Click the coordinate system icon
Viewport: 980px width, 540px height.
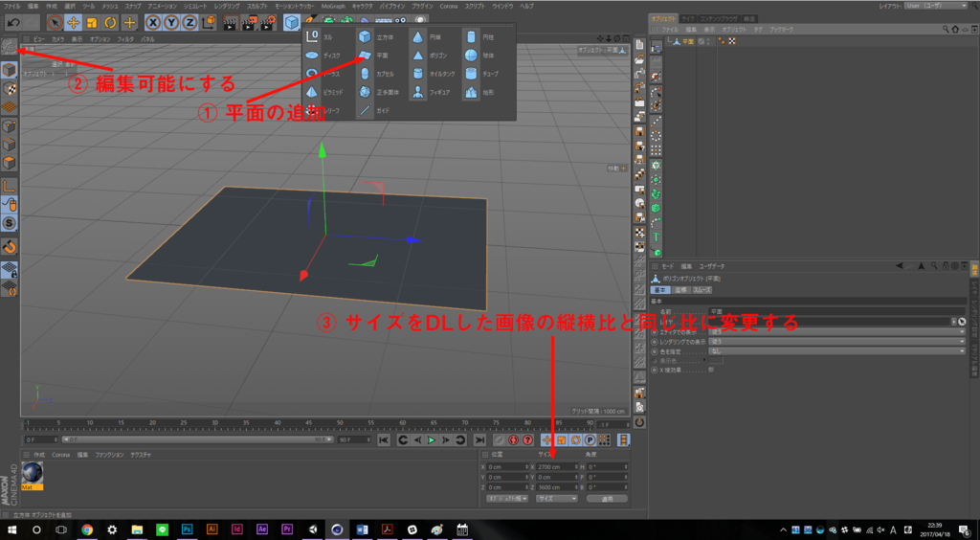coord(210,23)
